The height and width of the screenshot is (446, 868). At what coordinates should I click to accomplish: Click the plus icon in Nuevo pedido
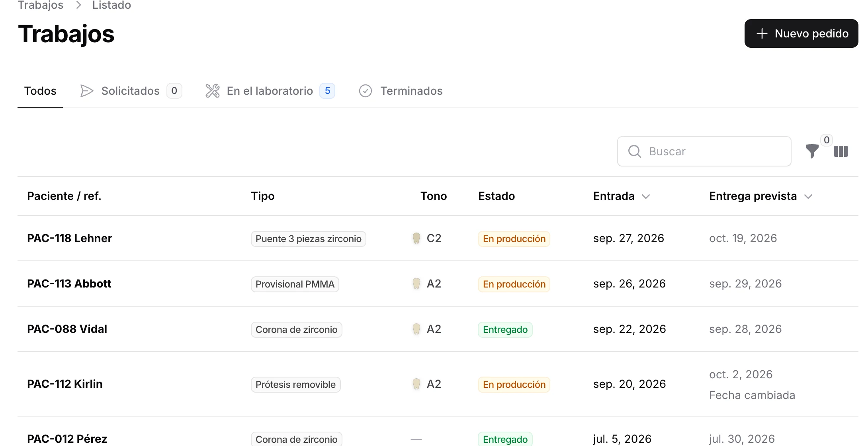[762, 33]
